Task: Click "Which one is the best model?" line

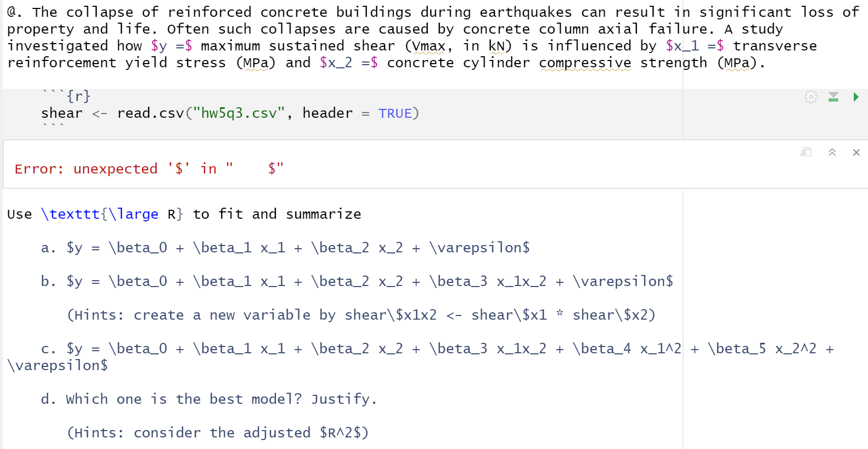Action: pos(209,399)
